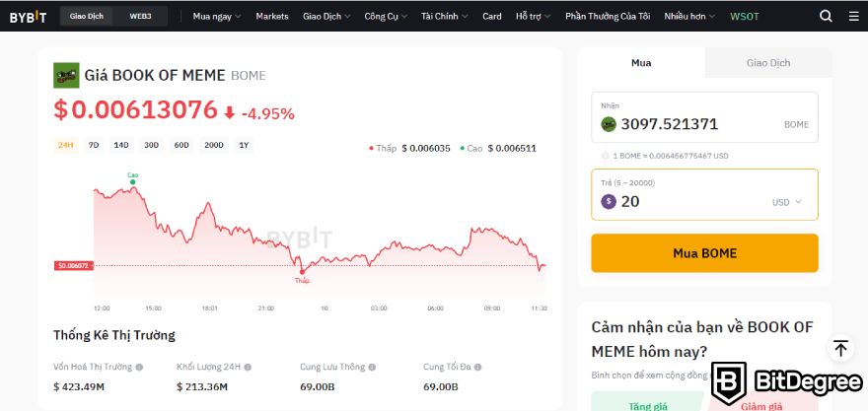This screenshot has width=868, height=411.
Task: Click the $0.006072 price label on chart
Action: pyautogui.click(x=74, y=265)
